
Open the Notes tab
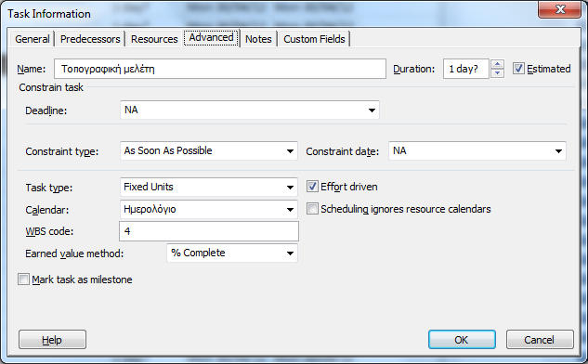(x=258, y=39)
